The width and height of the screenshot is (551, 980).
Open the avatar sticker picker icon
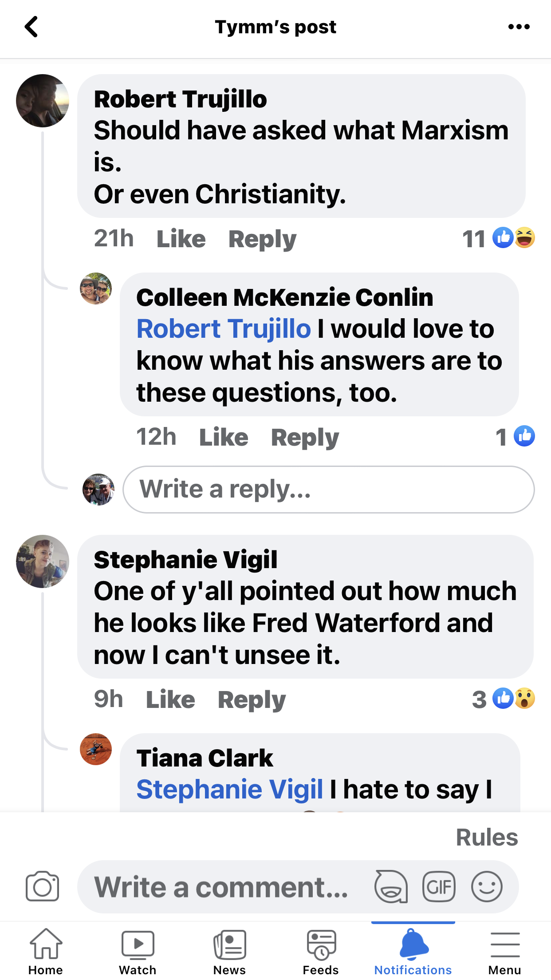pyautogui.click(x=391, y=887)
